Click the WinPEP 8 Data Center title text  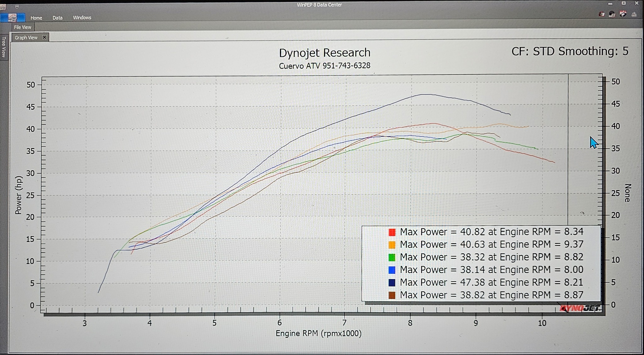319,5
